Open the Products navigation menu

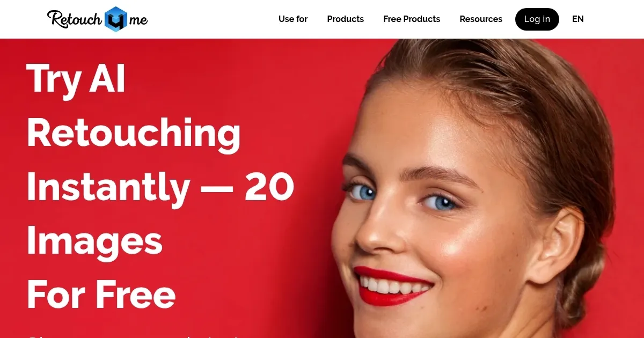(x=346, y=19)
